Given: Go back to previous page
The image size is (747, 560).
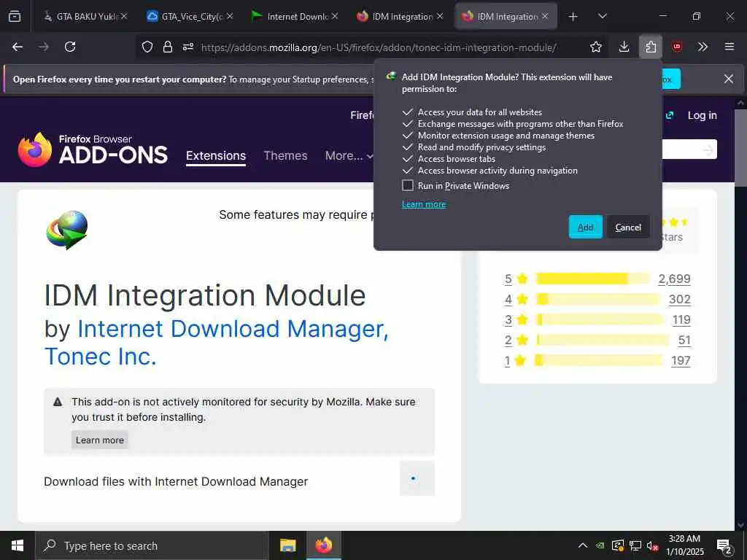Looking at the screenshot, I should point(18,47).
